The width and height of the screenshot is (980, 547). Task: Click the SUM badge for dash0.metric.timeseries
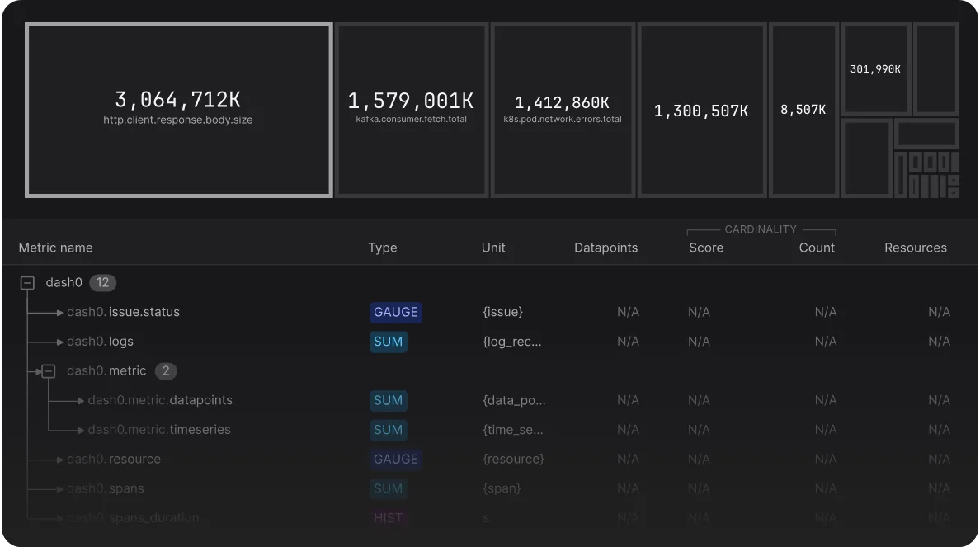tap(389, 430)
